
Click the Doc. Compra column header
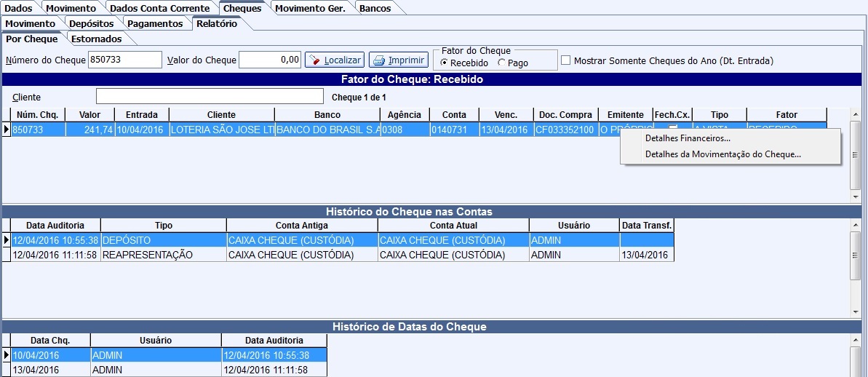(566, 114)
